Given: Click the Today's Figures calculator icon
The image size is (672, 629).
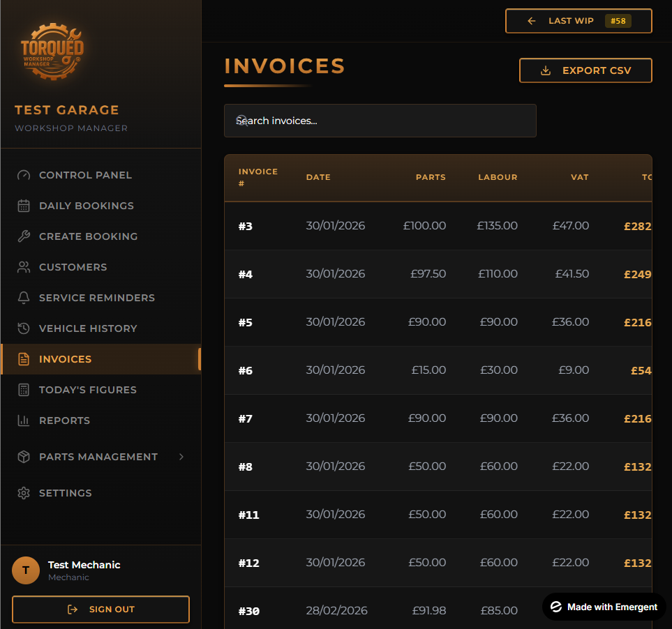Looking at the screenshot, I should pyautogui.click(x=24, y=390).
